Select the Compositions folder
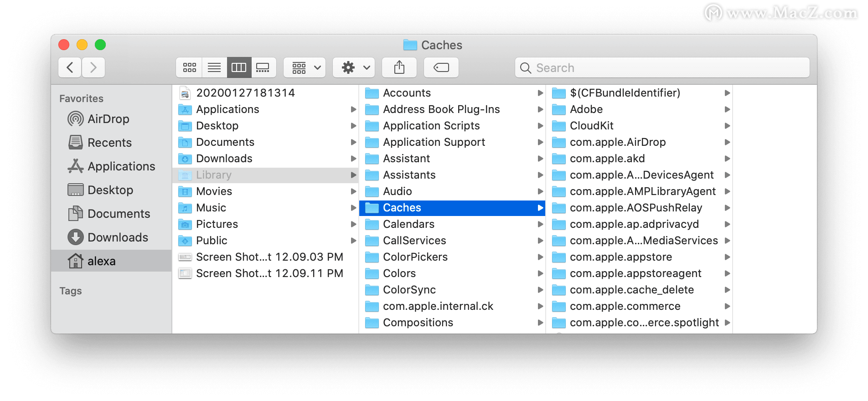The height and width of the screenshot is (401, 868). tap(452, 323)
